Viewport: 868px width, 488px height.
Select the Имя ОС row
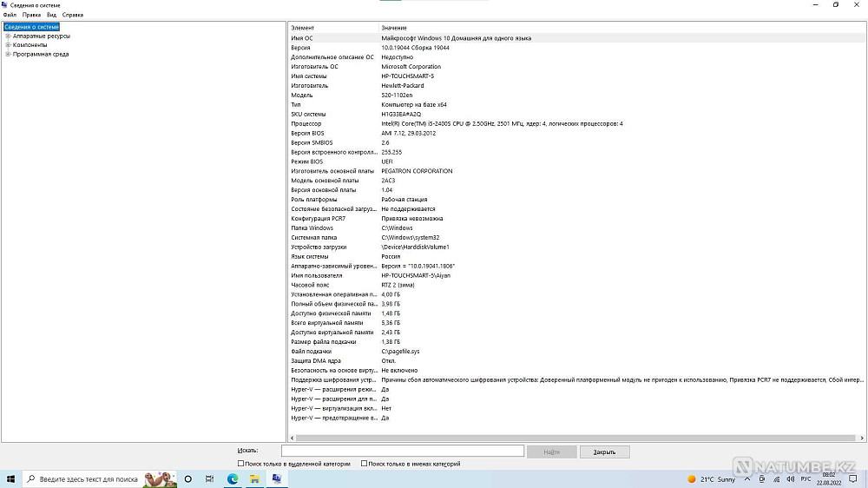tap(577, 38)
